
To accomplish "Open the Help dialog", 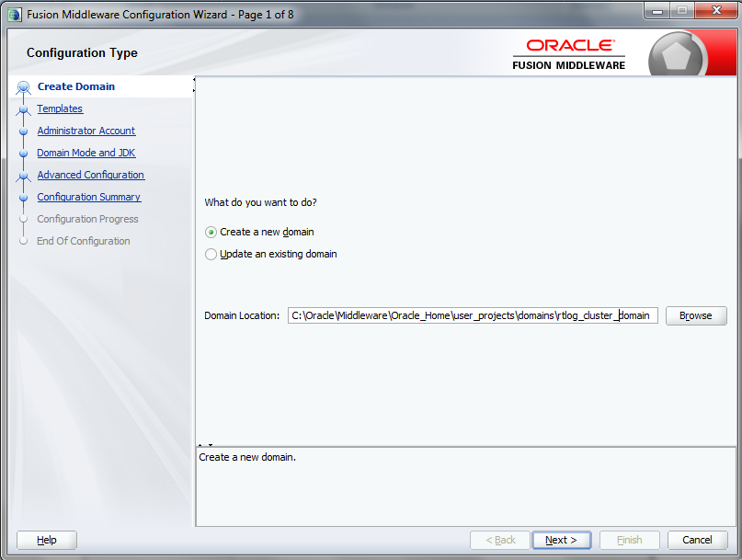I will (x=46, y=540).
